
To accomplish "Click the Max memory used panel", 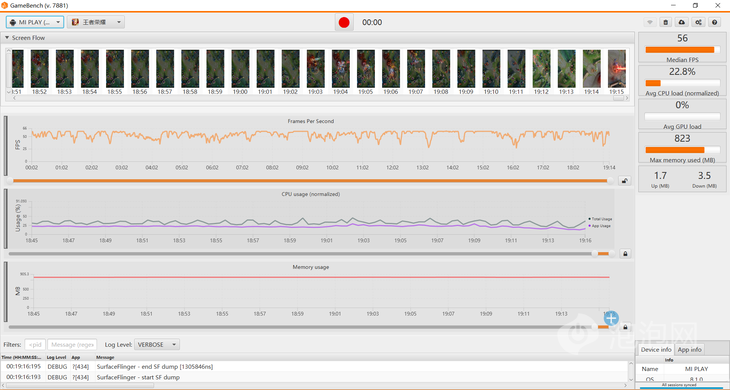I will 682,148.
